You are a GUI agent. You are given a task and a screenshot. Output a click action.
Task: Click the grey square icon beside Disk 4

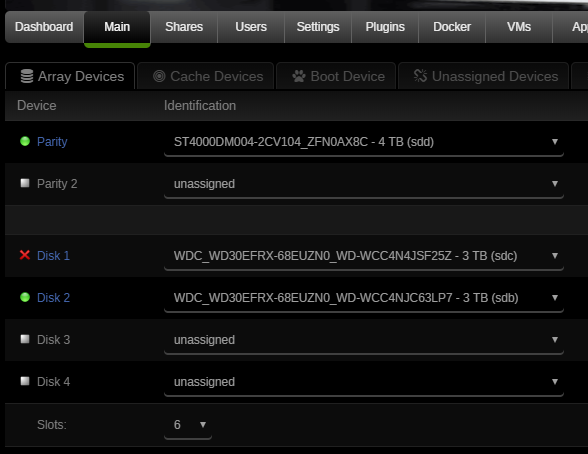tap(25, 381)
